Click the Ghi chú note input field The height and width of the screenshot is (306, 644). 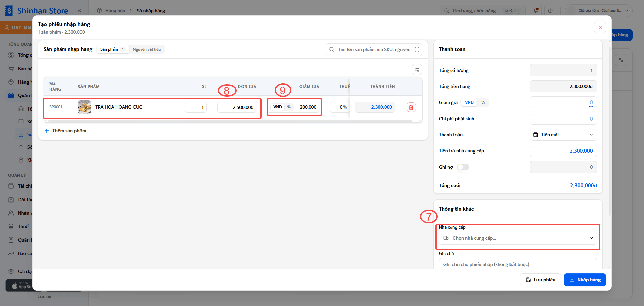pyautogui.click(x=518, y=264)
